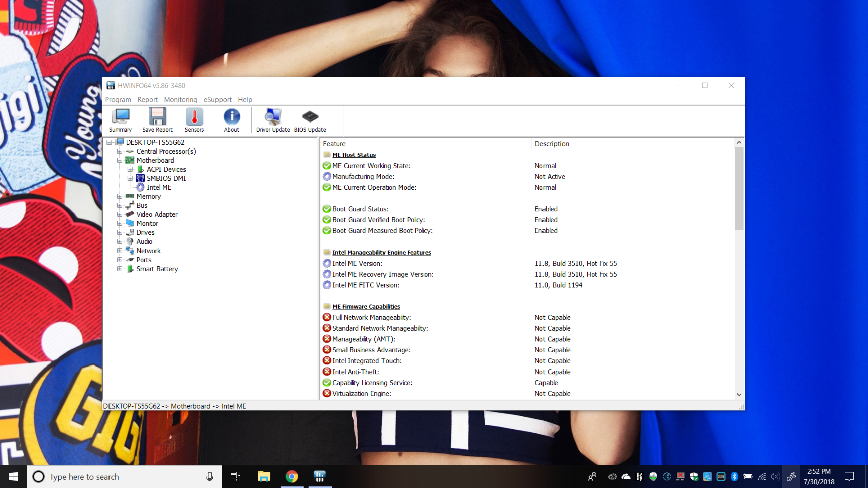Select the ACPI Devices tree item
The height and width of the screenshot is (488, 868).
166,169
